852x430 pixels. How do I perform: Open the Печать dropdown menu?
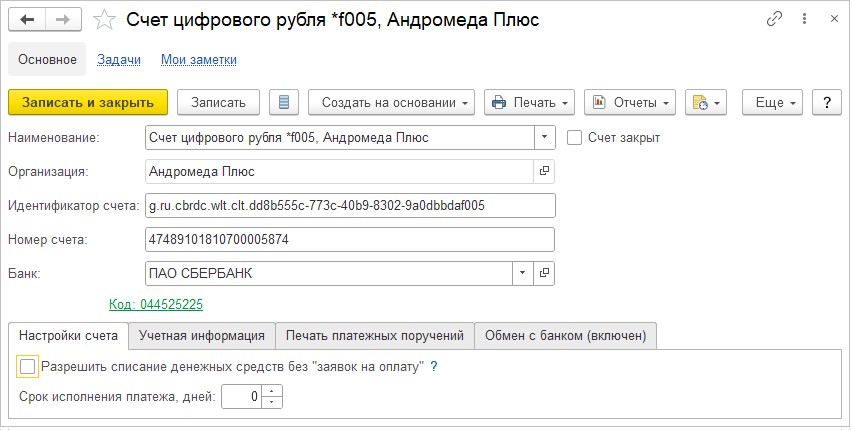pyautogui.click(x=530, y=102)
